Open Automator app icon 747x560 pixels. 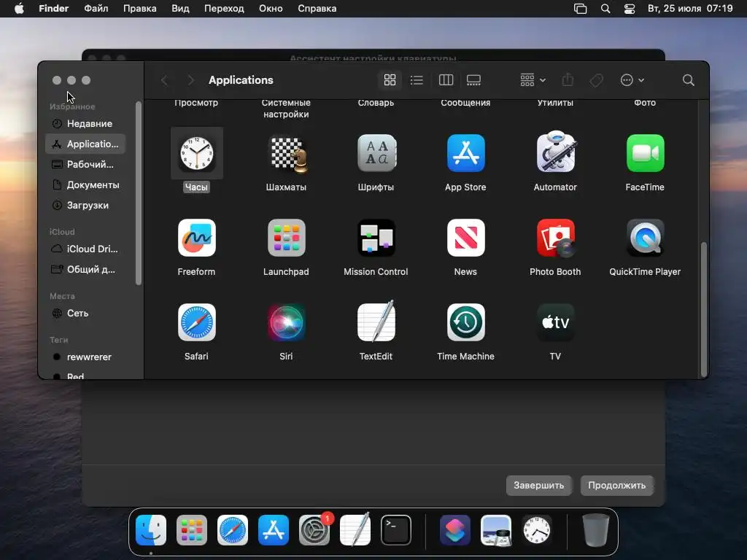[x=555, y=152]
